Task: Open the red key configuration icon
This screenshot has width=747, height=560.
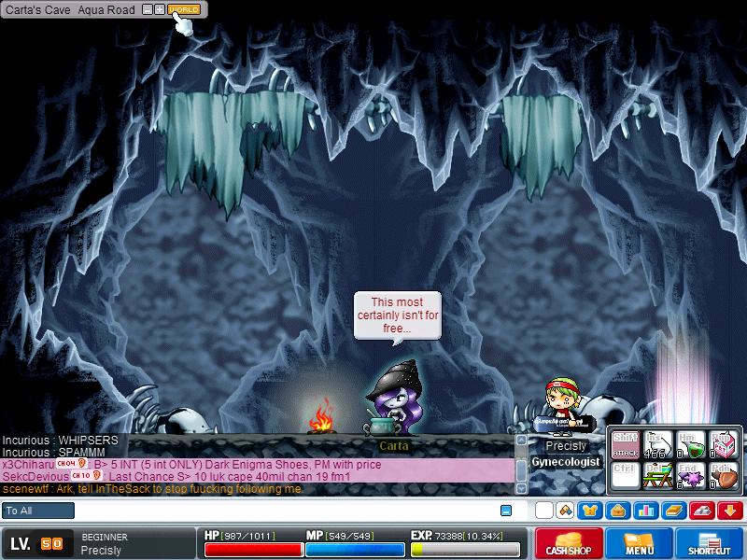Action: point(702,511)
